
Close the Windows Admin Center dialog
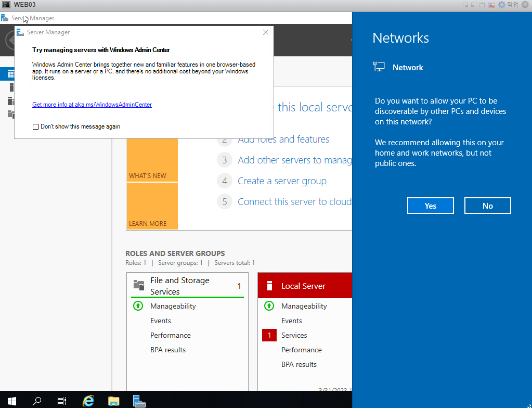pyautogui.click(x=266, y=32)
